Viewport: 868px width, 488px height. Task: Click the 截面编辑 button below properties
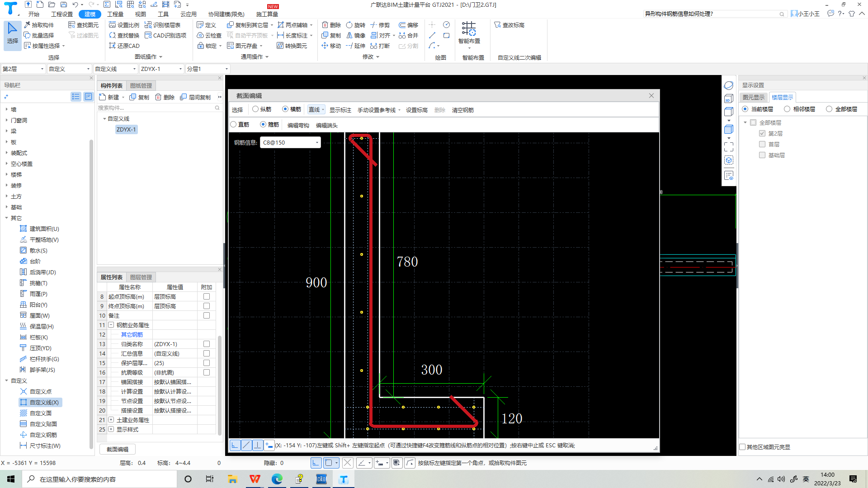(118, 449)
